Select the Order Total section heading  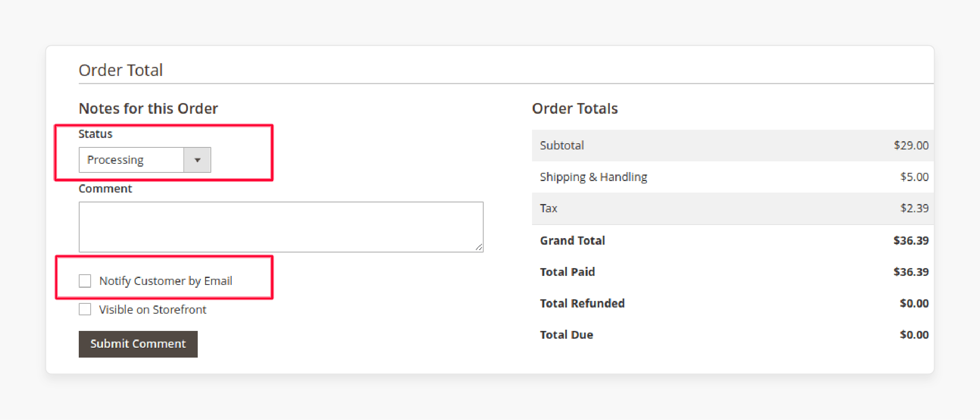pyautogui.click(x=121, y=70)
